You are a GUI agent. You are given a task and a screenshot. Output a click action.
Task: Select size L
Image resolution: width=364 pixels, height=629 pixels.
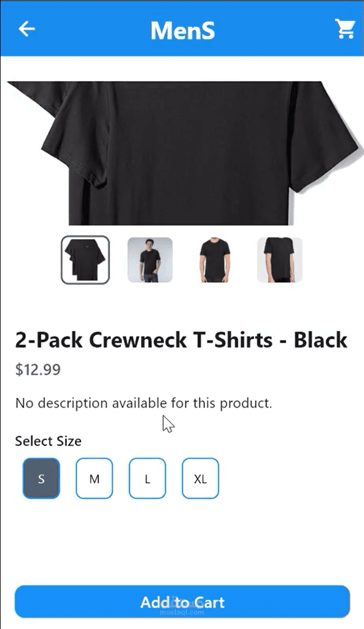[x=147, y=479]
